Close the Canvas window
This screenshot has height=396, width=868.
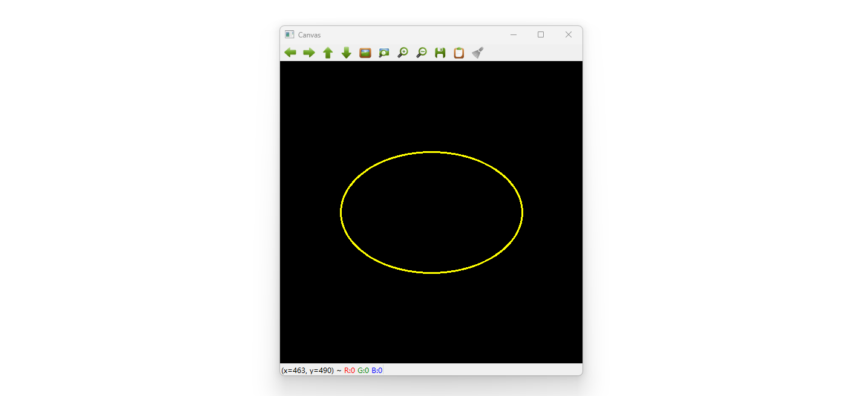[x=569, y=35]
